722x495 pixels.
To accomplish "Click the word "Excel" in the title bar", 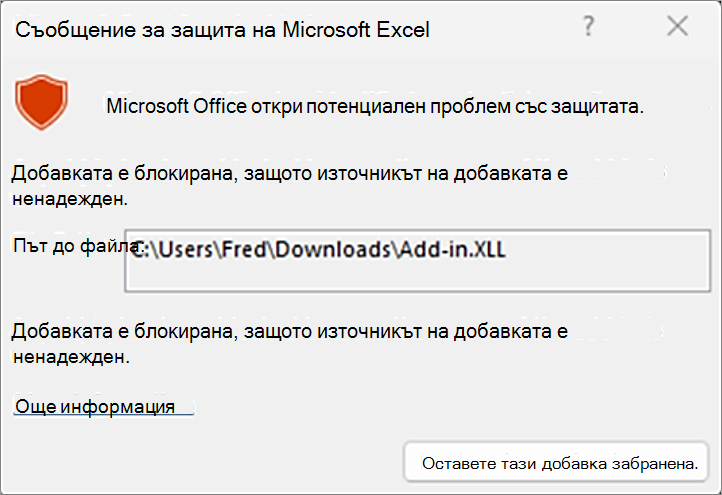I will click(x=403, y=30).
